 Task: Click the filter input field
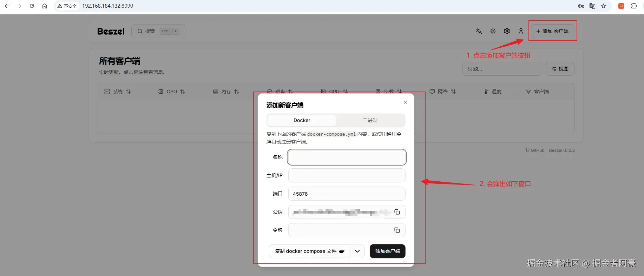(x=502, y=69)
